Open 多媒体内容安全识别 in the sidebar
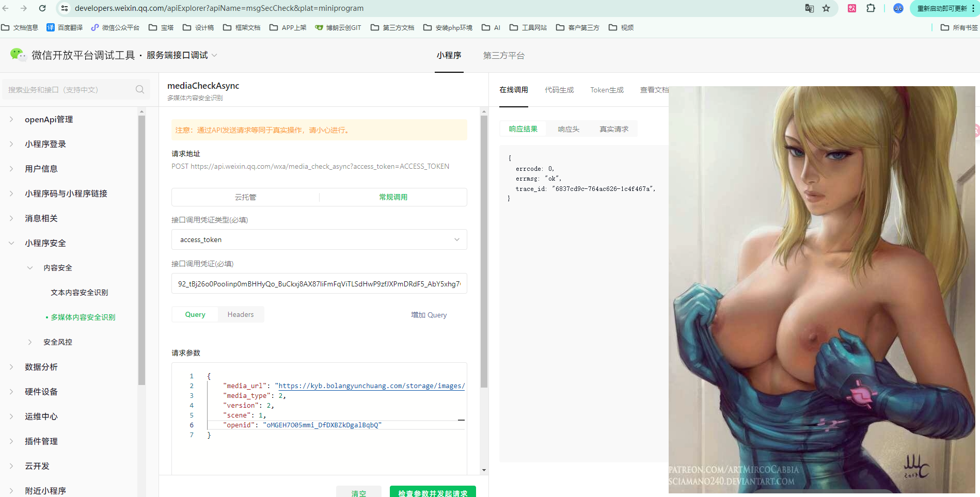Screen dimensions: 980x497 pos(83,317)
